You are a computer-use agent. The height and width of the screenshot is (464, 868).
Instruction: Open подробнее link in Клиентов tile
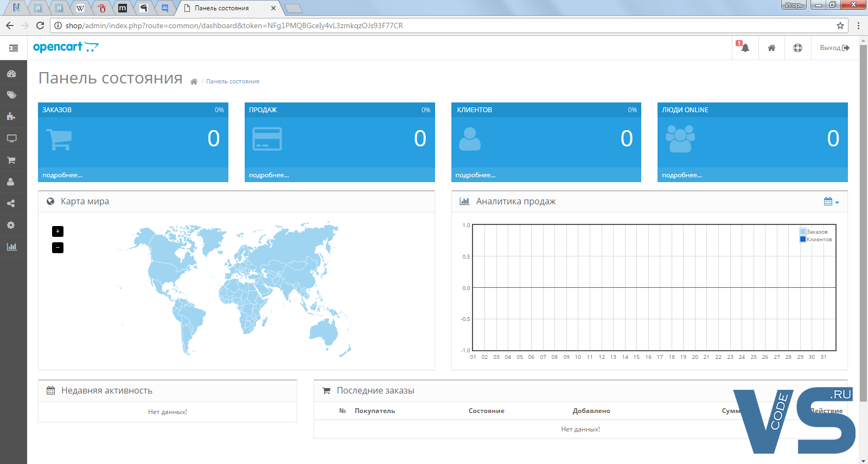476,175
